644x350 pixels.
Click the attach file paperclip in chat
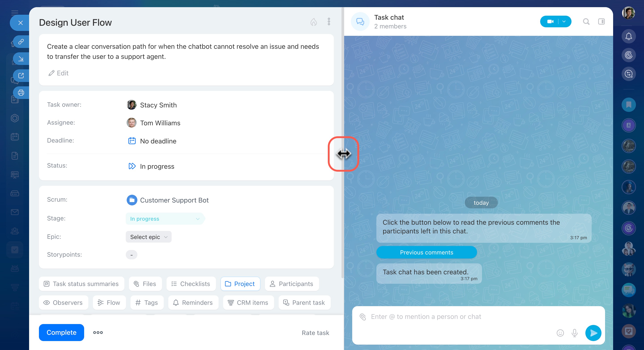tap(363, 317)
